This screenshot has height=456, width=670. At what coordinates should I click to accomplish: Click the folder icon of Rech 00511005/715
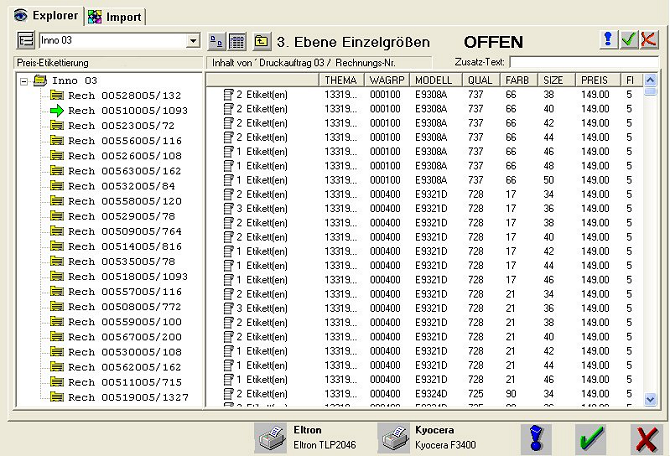[x=57, y=382]
